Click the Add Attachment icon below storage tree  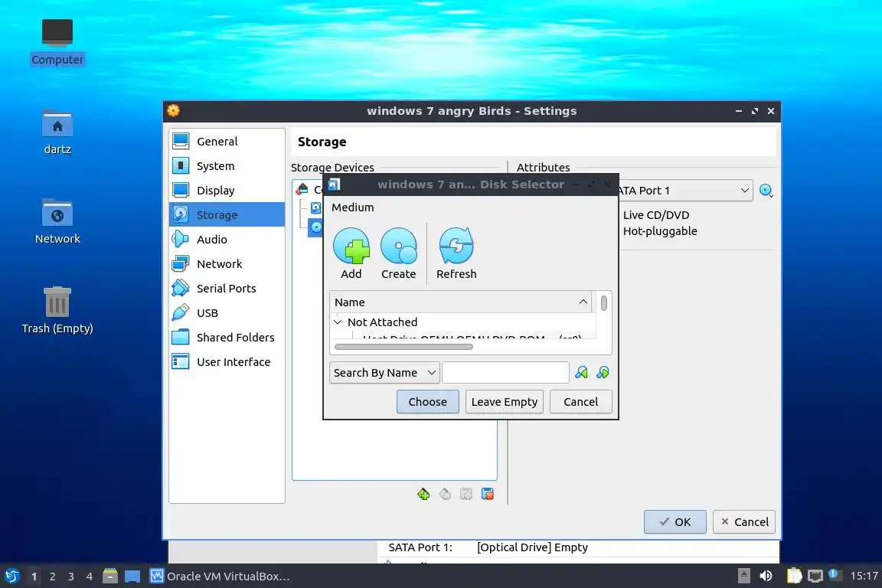(x=466, y=494)
